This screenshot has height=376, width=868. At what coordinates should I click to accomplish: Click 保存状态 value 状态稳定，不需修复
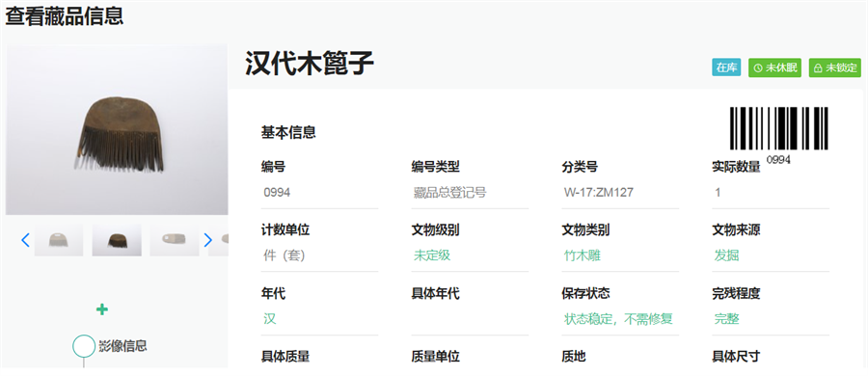pyautogui.click(x=618, y=319)
